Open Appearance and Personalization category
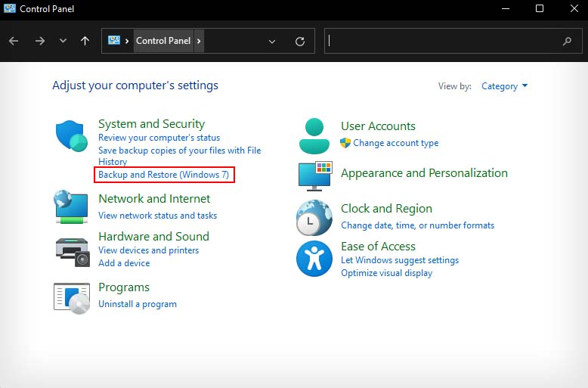The width and height of the screenshot is (588, 388). click(424, 173)
